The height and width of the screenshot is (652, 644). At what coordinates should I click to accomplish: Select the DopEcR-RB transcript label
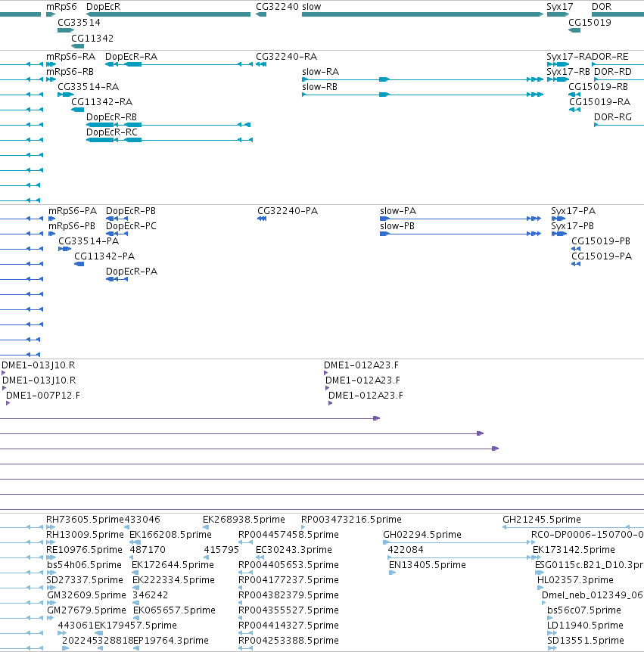[x=111, y=116]
